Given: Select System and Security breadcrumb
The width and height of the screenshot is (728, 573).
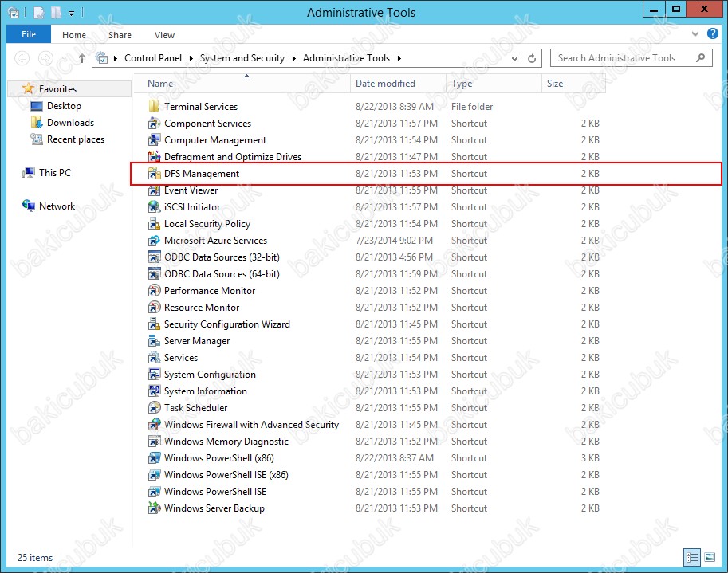Looking at the screenshot, I should 242,58.
